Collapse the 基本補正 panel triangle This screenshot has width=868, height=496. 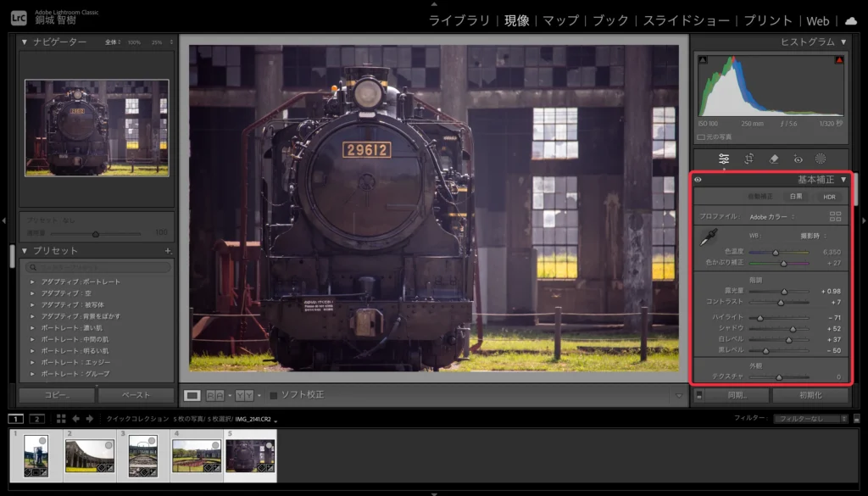point(843,180)
